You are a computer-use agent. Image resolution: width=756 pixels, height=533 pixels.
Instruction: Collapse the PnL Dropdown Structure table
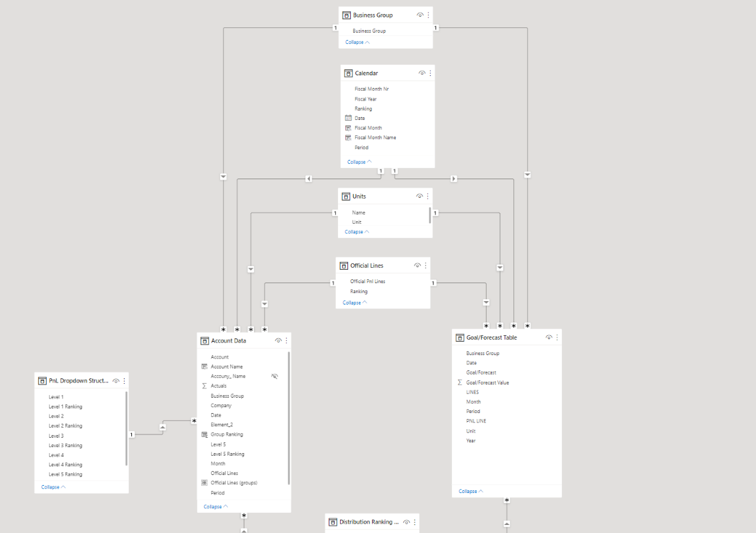tap(53, 487)
